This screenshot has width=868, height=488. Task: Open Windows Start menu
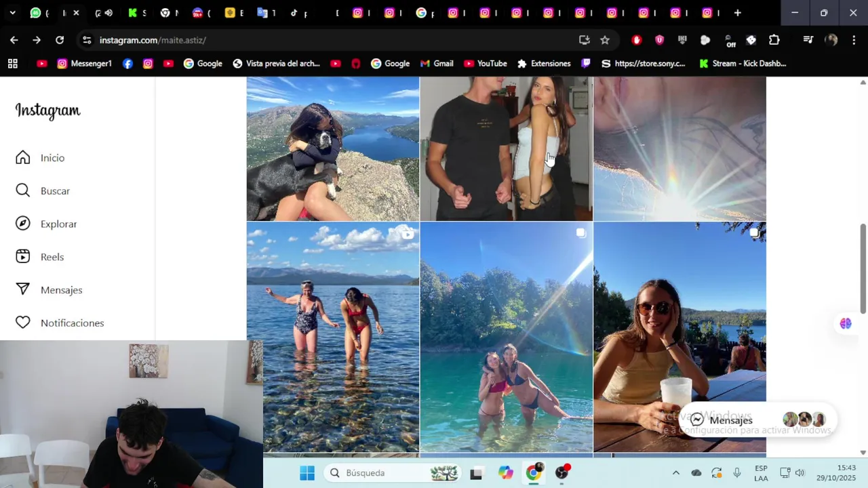[307, 473]
